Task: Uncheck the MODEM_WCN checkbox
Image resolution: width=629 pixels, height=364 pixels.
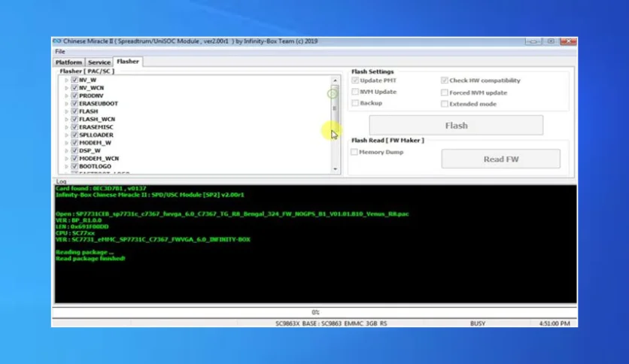Action: click(x=74, y=159)
